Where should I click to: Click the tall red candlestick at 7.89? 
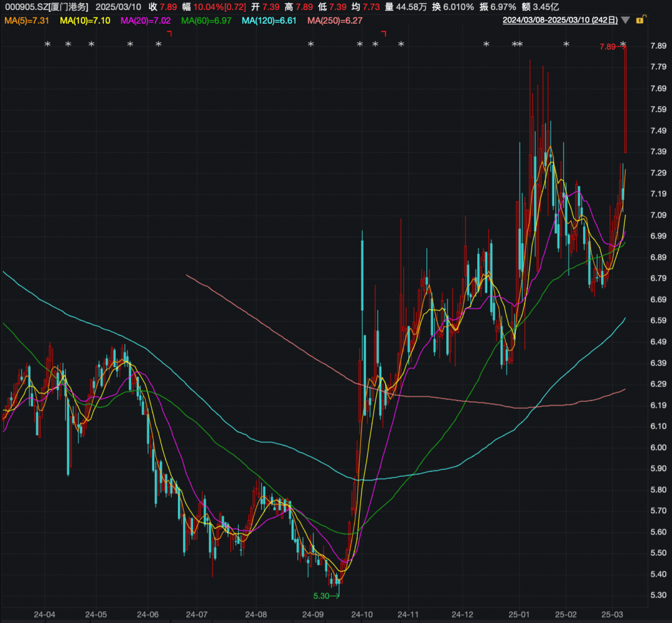pos(625,100)
